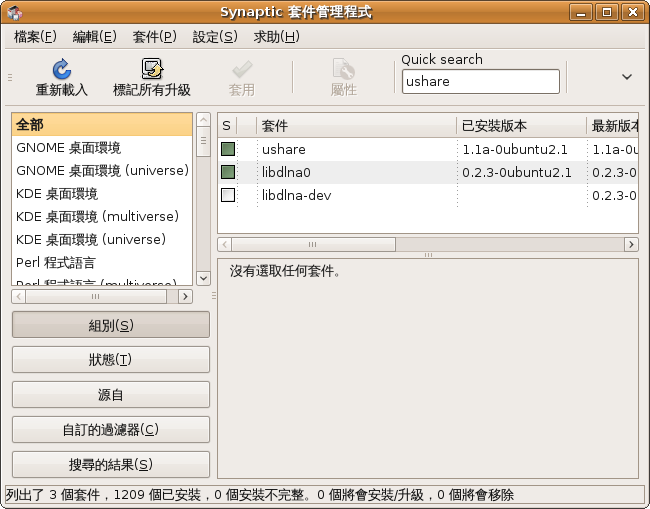The width and height of the screenshot is (650, 509).
Task: Click the status bar package count text
Action: pyautogui.click(x=260, y=494)
